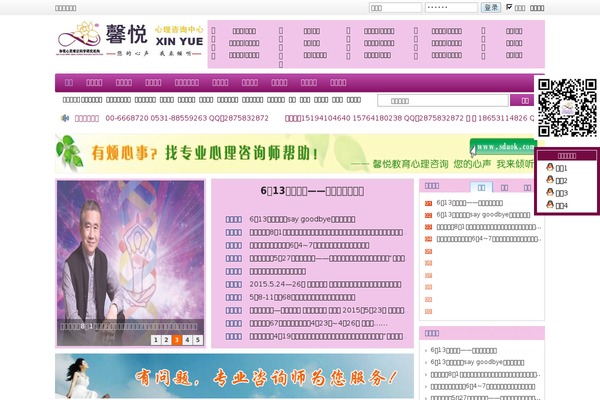Click the 'XIN YUE' text in the header
The image size is (600, 400).
click(179, 41)
